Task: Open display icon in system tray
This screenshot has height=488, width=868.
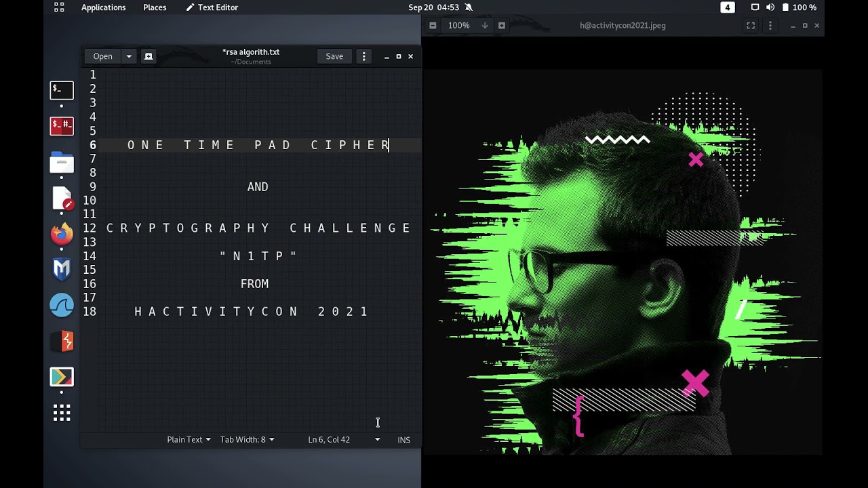Action: [755, 7]
